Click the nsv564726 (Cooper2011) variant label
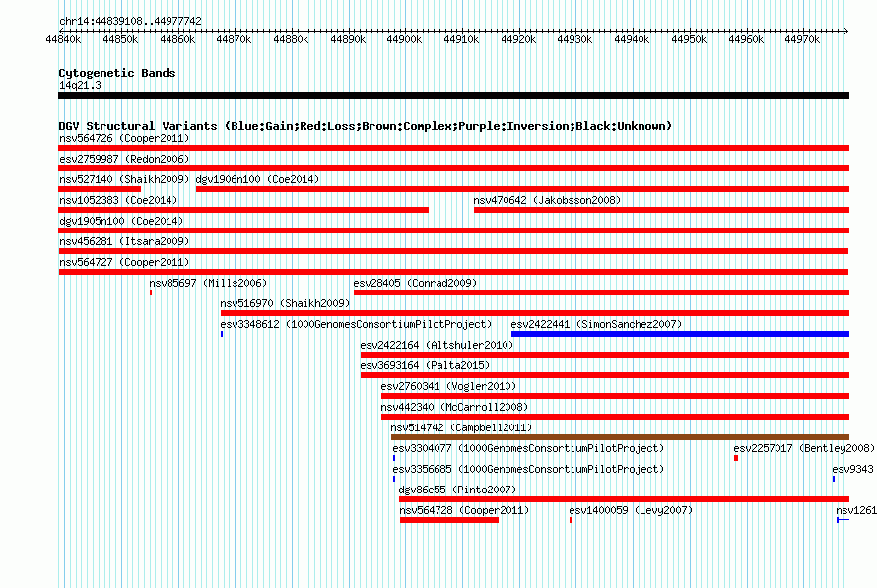This screenshot has height=588, width=877. (x=124, y=138)
